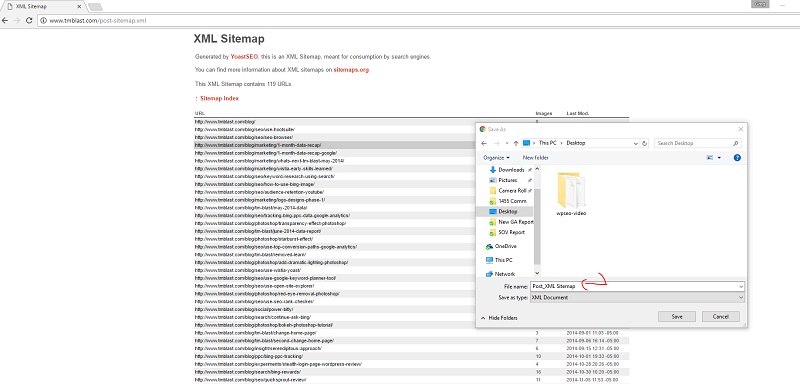Open the YoastSEO link

point(244,57)
